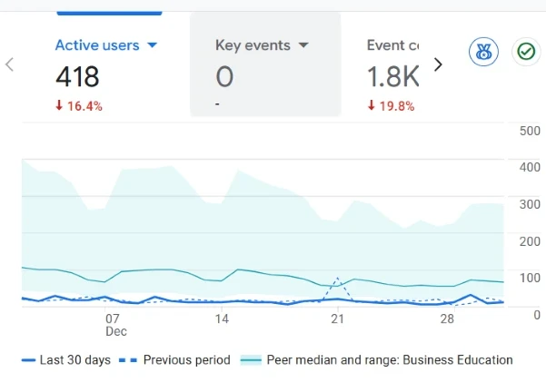Expand the Active users metric dropdown arrow
The height and width of the screenshot is (392, 546).
tap(153, 45)
